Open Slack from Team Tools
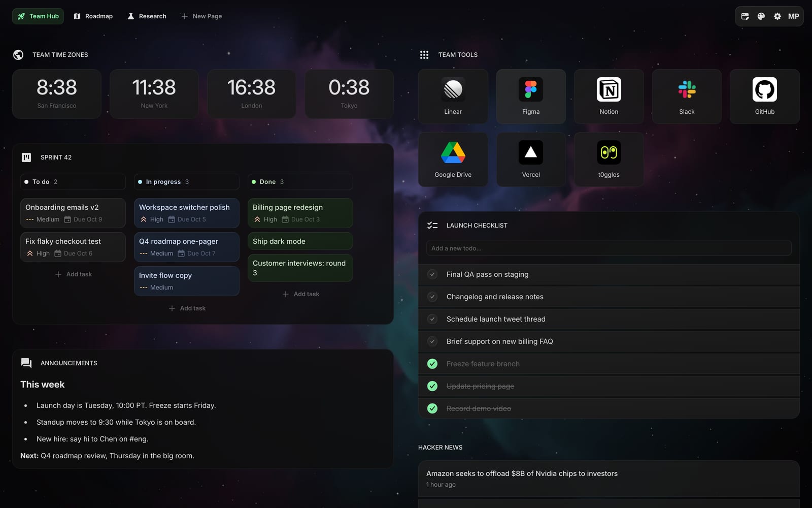This screenshot has height=508, width=812. [x=687, y=97]
